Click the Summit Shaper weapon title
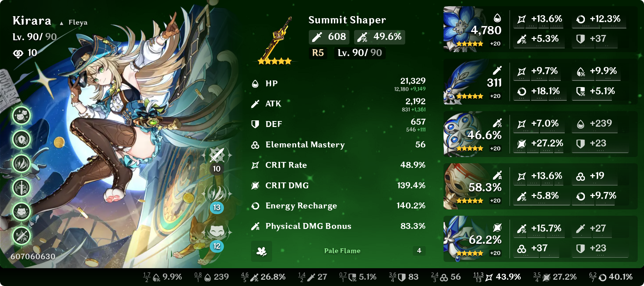 [x=347, y=20]
